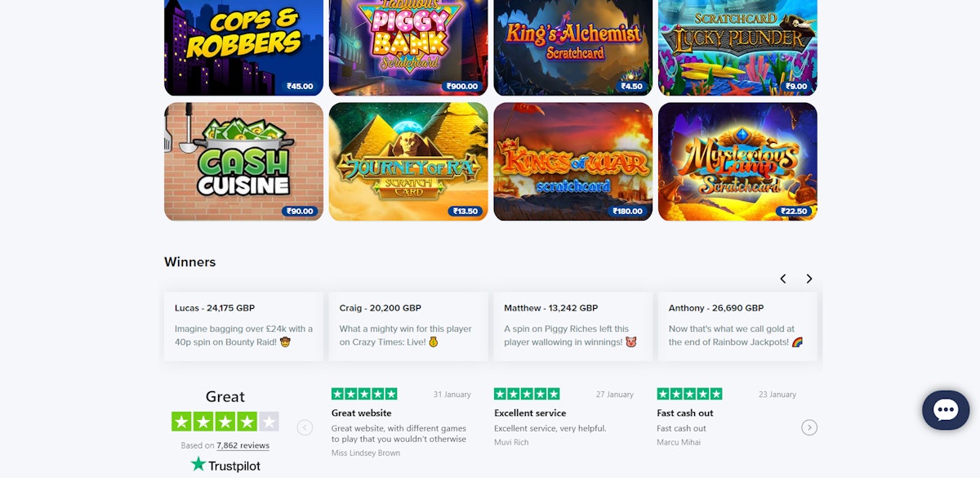The width and height of the screenshot is (980, 478).
Task: Click the Trustpilot four-star rating graphic
Action: tap(225, 422)
